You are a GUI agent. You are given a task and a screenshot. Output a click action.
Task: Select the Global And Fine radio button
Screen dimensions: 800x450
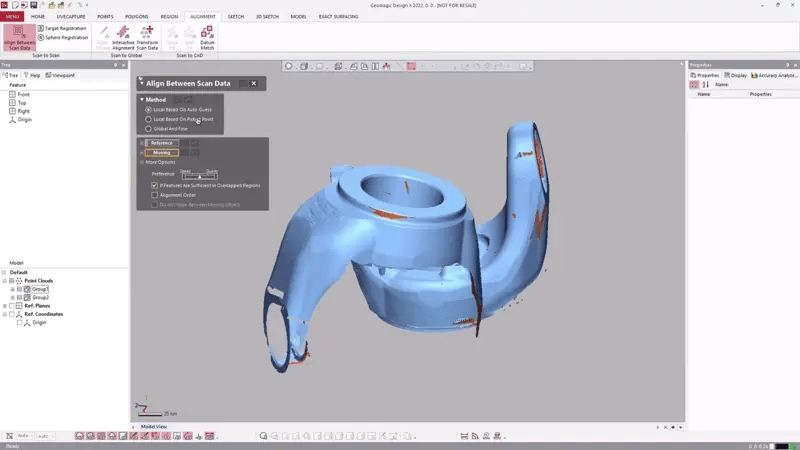tap(149, 129)
